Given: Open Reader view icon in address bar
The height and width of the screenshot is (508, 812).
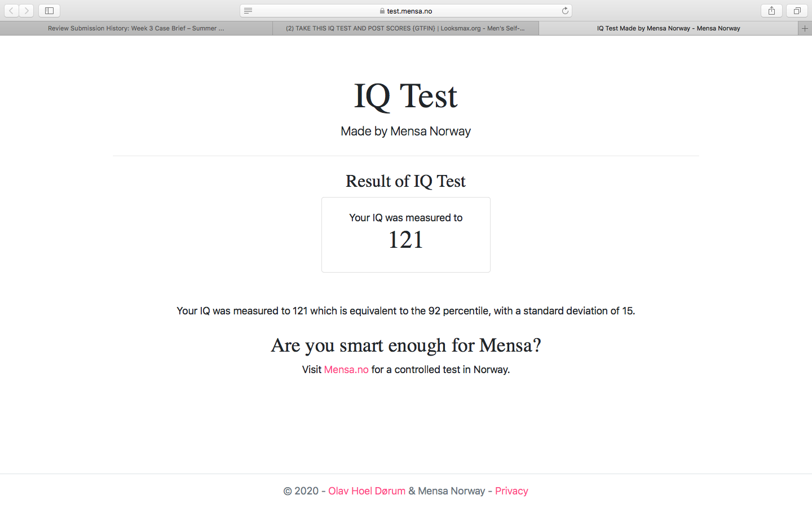Looking at the screenshot, I should point(248,11).
